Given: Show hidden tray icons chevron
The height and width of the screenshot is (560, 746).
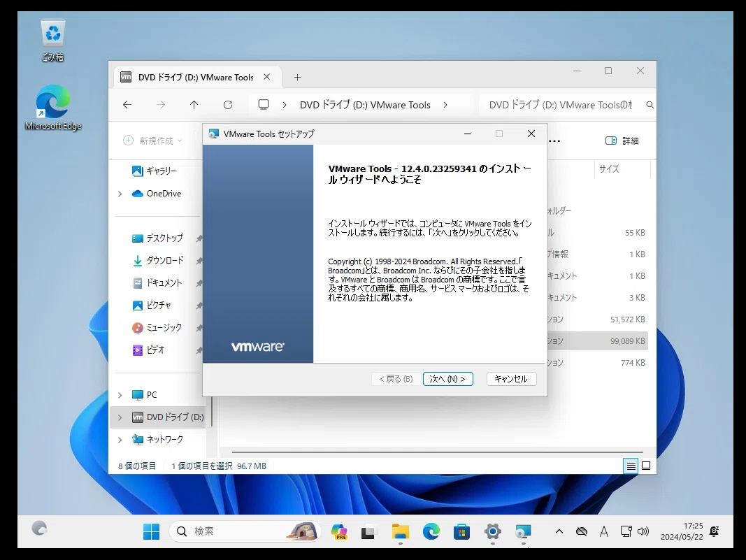Looking at the screenshot, I should tap(559, 531).
